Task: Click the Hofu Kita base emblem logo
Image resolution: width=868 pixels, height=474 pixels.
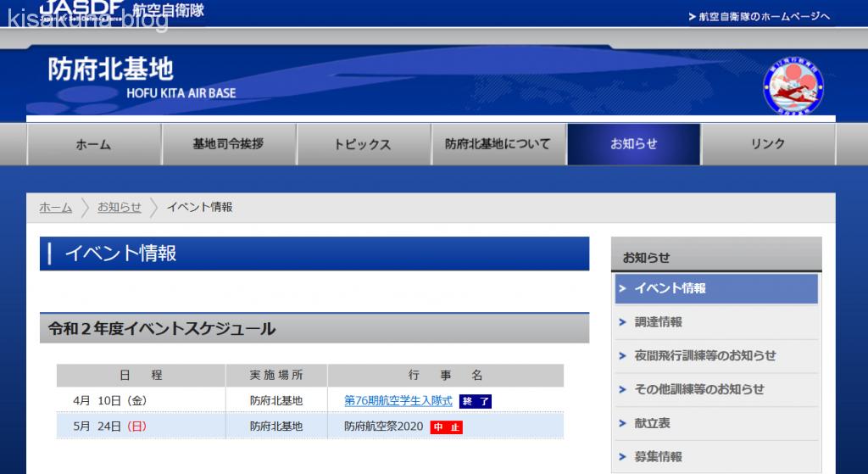Action: pyautogui.click(x=794, y=86)
